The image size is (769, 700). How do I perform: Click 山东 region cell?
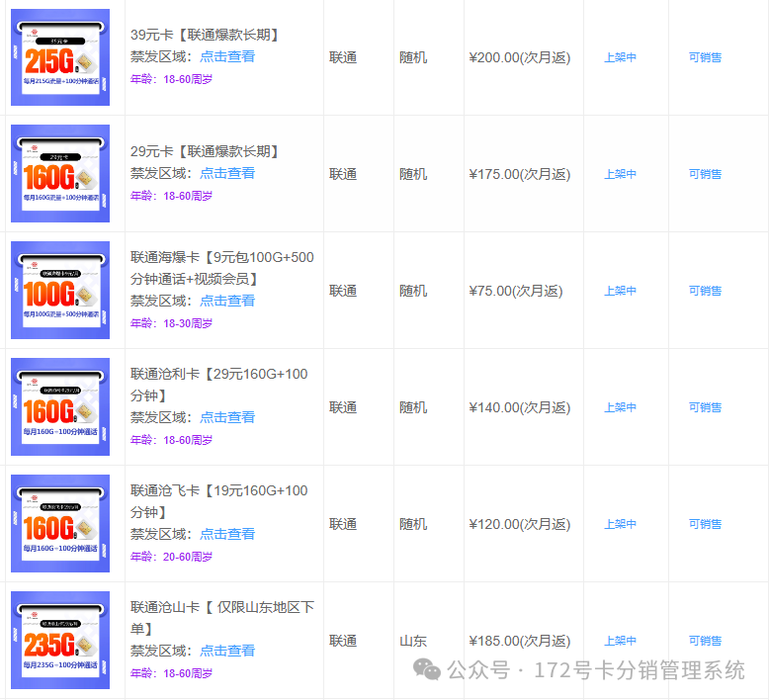click(413, 641)
